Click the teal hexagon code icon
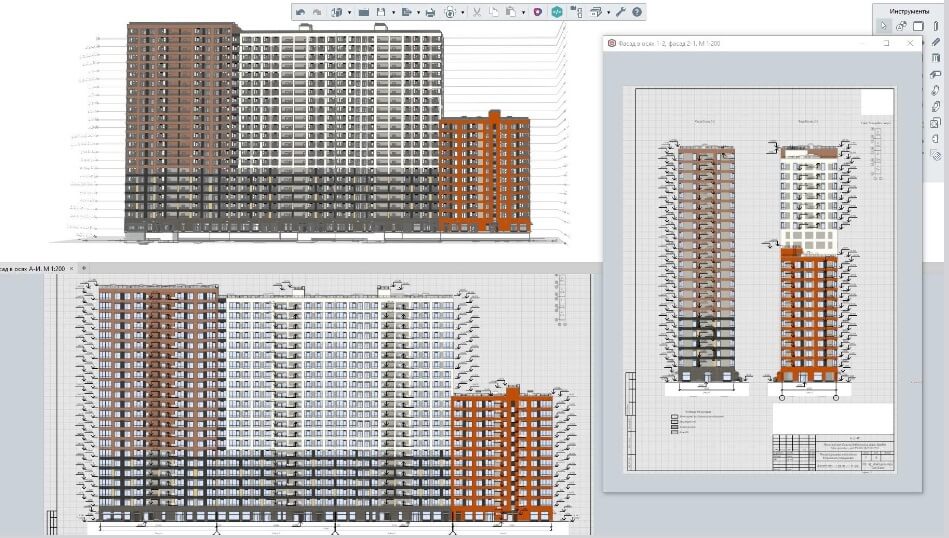Image resolution: width=949 pixels, height=538 pixels. click(x=557, y=12)
